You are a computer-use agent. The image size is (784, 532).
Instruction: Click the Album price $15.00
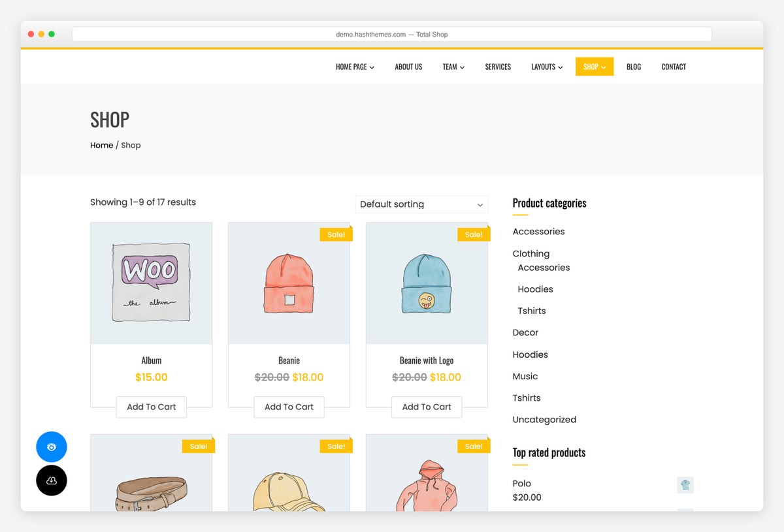pos(151,377)
